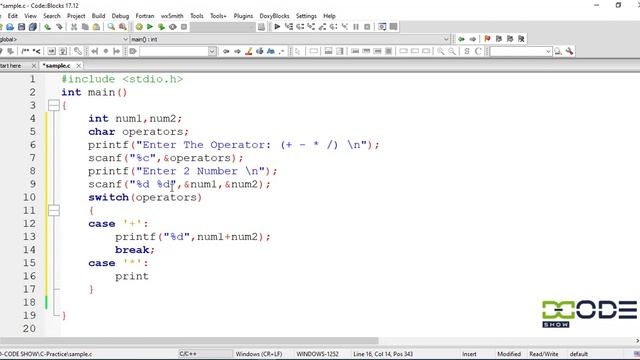Toggle Match case Aa search option
The image size is (640, 360).
[271, 51]
